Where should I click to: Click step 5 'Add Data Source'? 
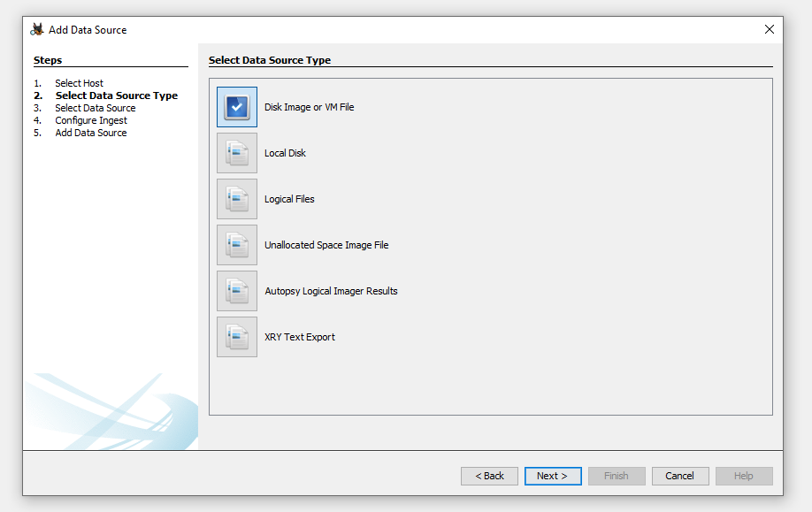[x=90, y=133]
